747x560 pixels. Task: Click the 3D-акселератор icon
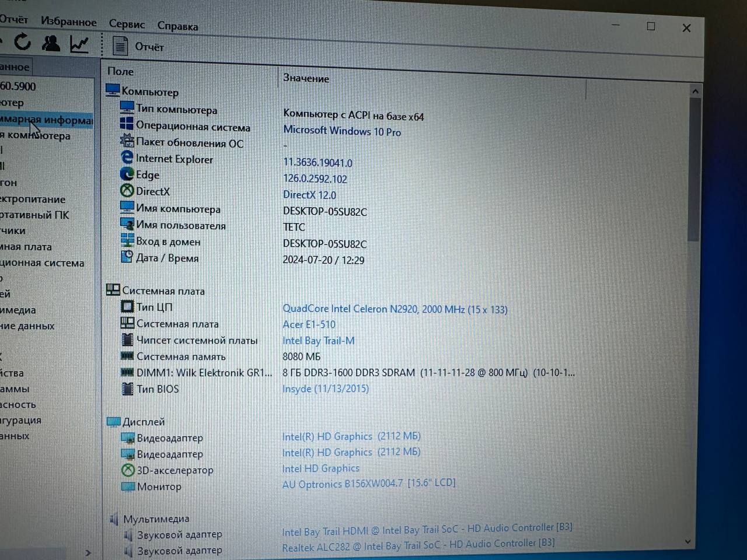(127, 469)
